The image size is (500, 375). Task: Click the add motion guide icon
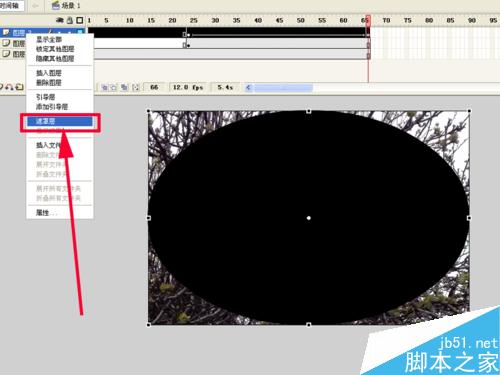(9, 87)
